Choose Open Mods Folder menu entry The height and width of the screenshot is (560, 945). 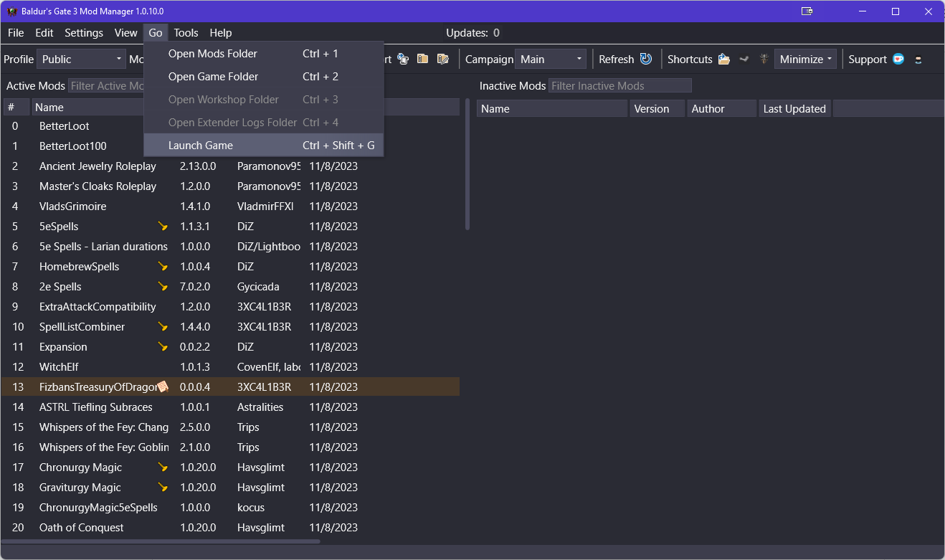pyautogui.click(x=264, y=54)
